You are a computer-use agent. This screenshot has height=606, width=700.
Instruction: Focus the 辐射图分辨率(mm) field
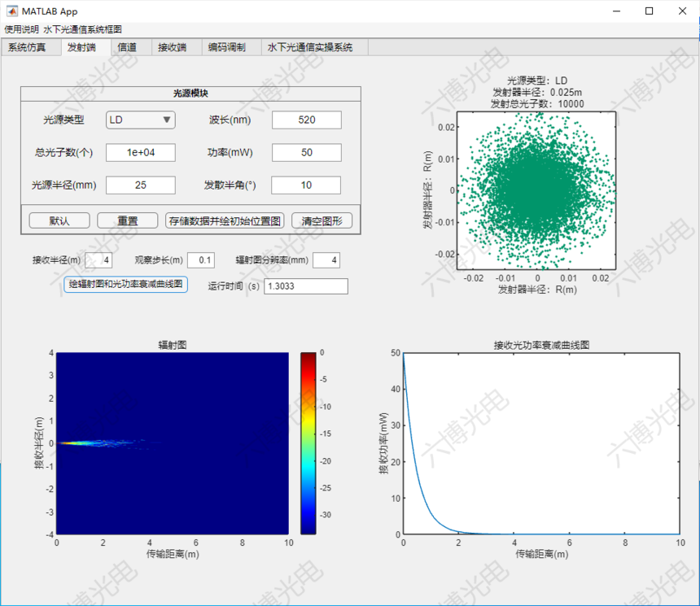(x=326, y=260)
